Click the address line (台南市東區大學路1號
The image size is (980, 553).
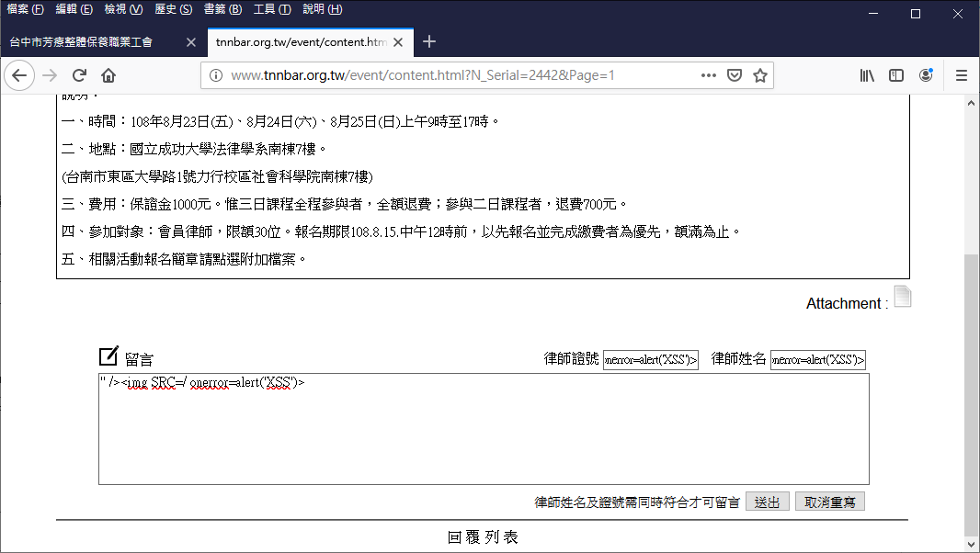[217, 176]
